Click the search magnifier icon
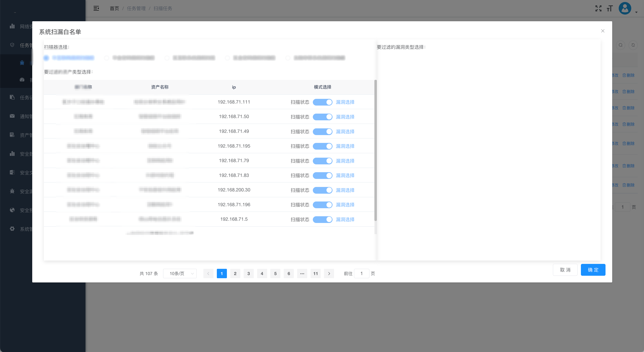Image resolution: width=644 pixels, height=352 pixels. (621, 45)
